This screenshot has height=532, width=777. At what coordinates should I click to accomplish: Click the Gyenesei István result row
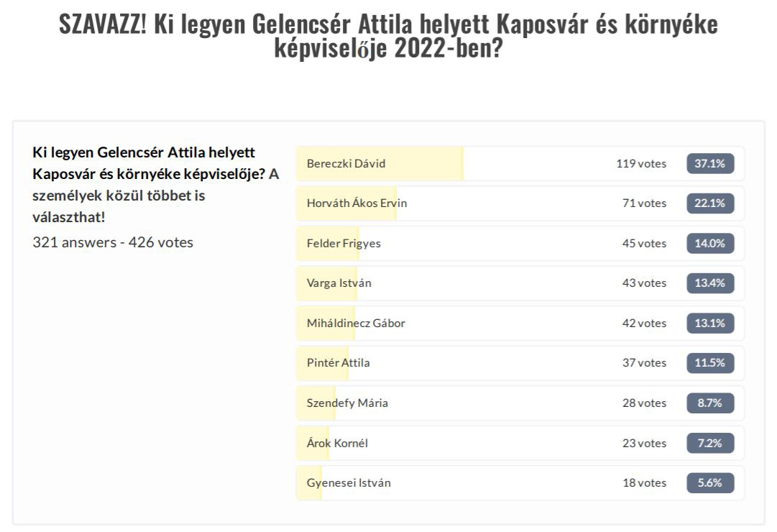click(520, 483)
